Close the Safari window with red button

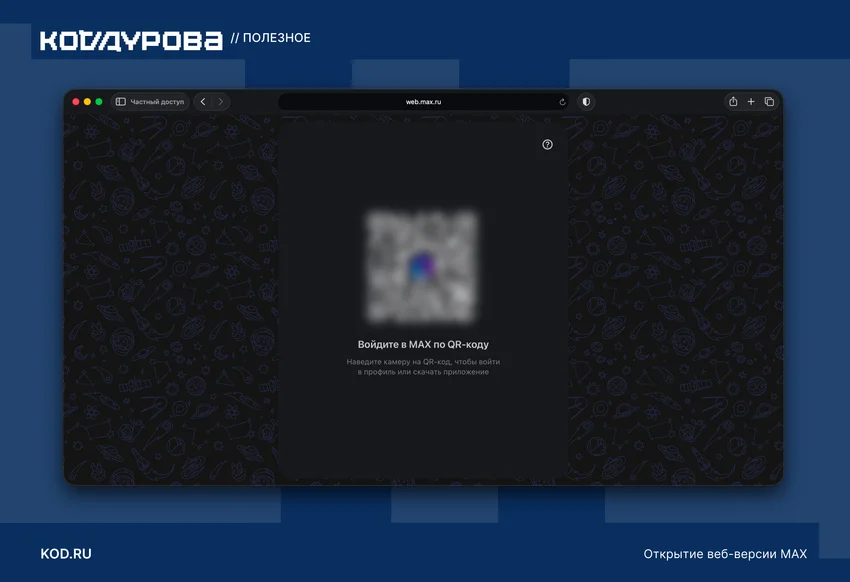tap(76, 102)
